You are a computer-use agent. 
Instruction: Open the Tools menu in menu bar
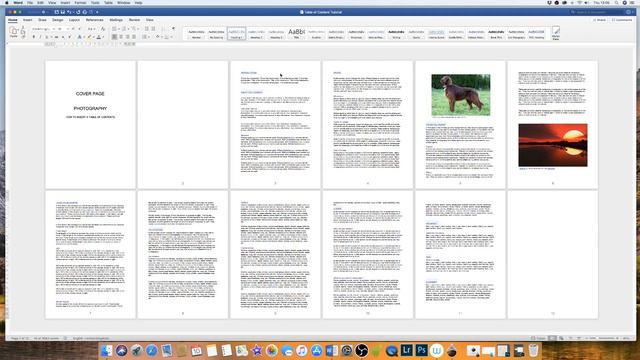[x=95, y=3]
